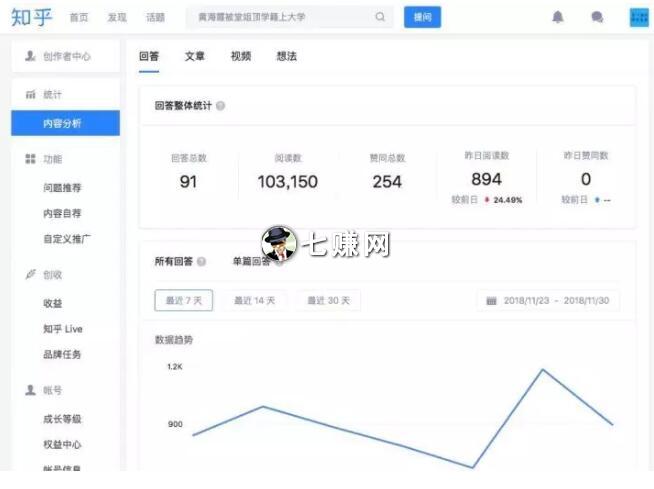This screenshot has height=489, width=654.
Task: Click the 创收 feather icon in sidebar
Action: [x=30, y=275]
